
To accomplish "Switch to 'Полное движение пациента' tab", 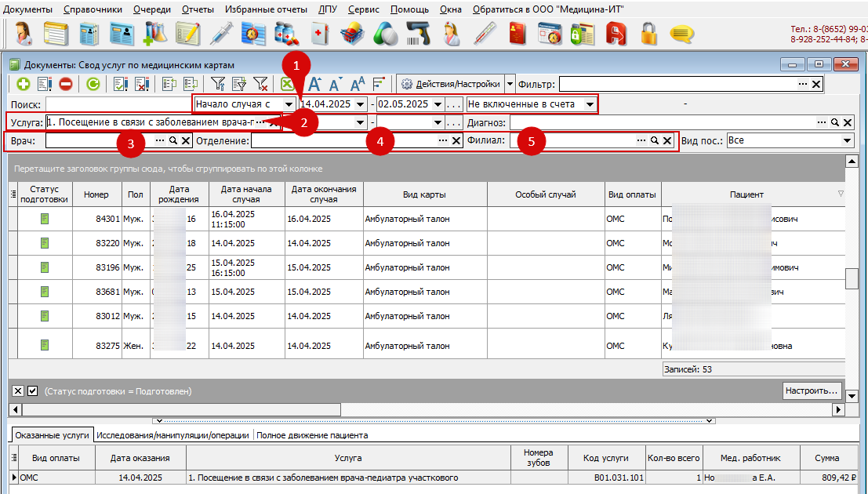I will [x=312, y=435].
